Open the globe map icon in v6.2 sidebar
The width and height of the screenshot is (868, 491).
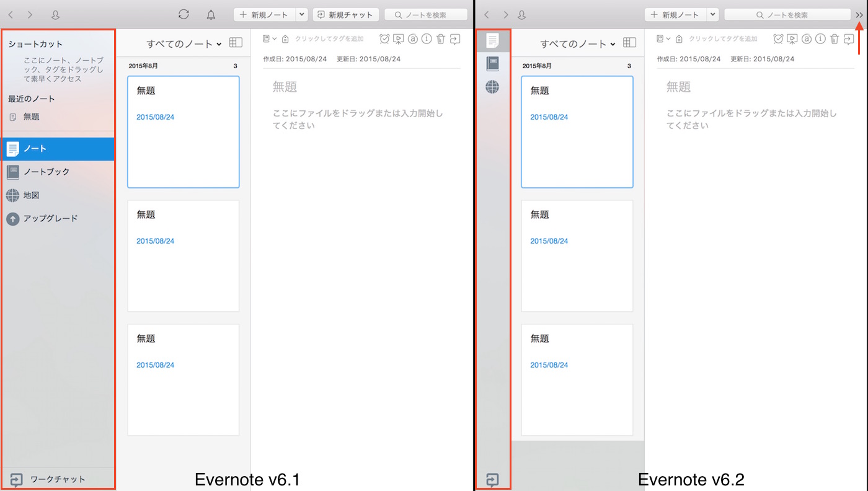pyautogui.click(x=492, y=87)
